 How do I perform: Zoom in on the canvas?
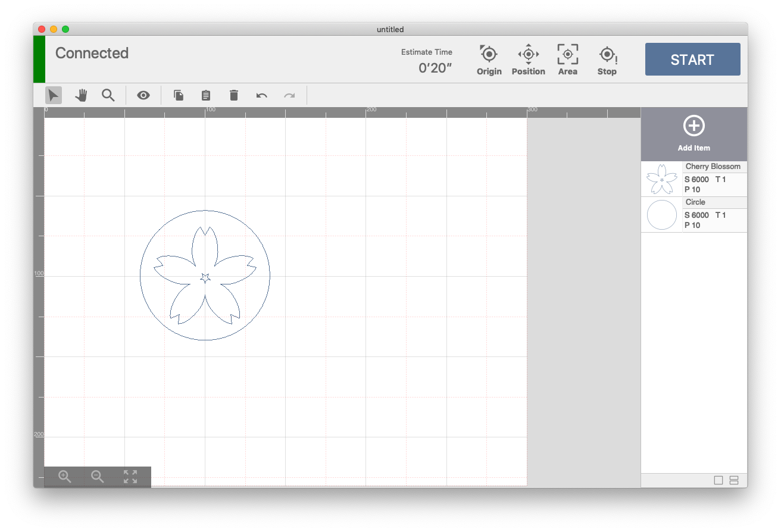click(65, 477)
